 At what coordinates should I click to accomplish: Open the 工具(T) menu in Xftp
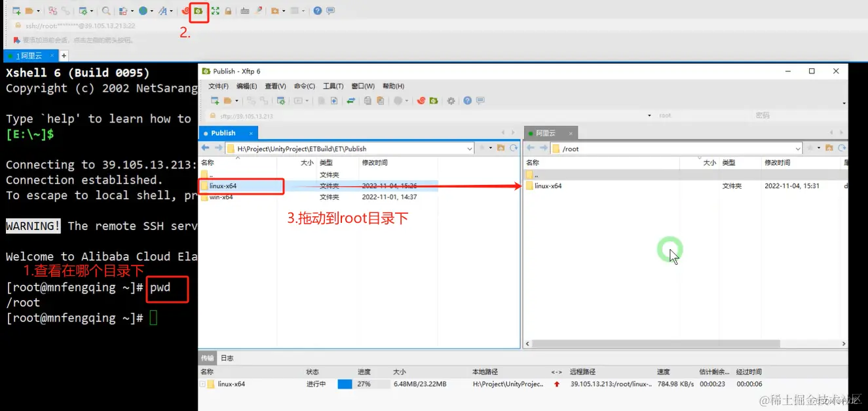pyautogui.click(x=333, y=86)
